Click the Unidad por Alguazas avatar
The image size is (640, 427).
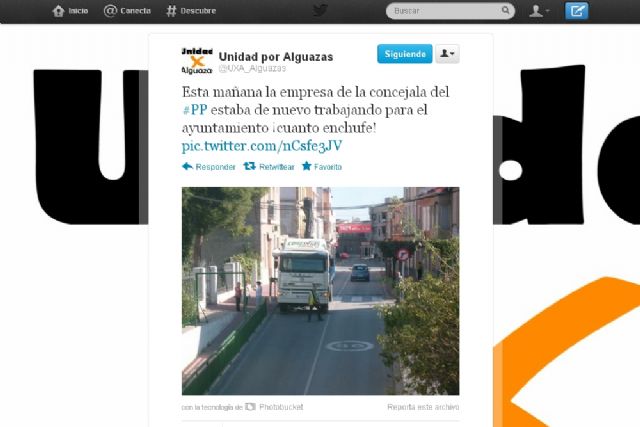point(196,60)
